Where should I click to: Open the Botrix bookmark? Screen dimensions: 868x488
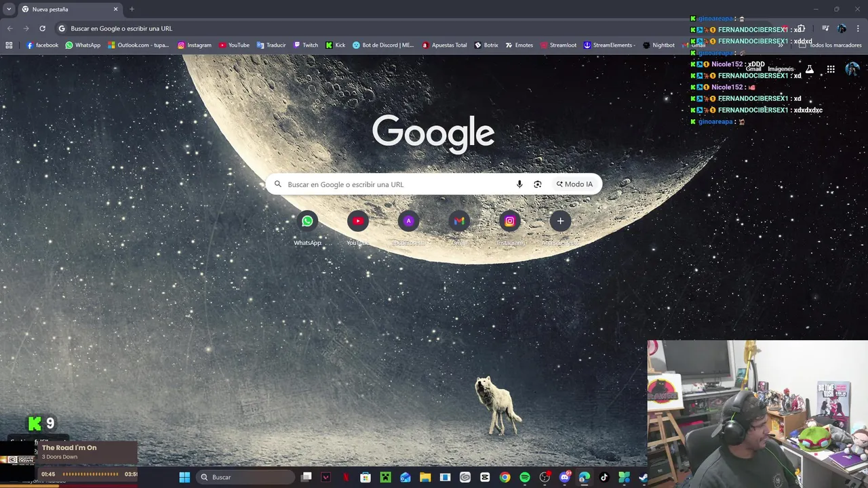pos(486,45)
